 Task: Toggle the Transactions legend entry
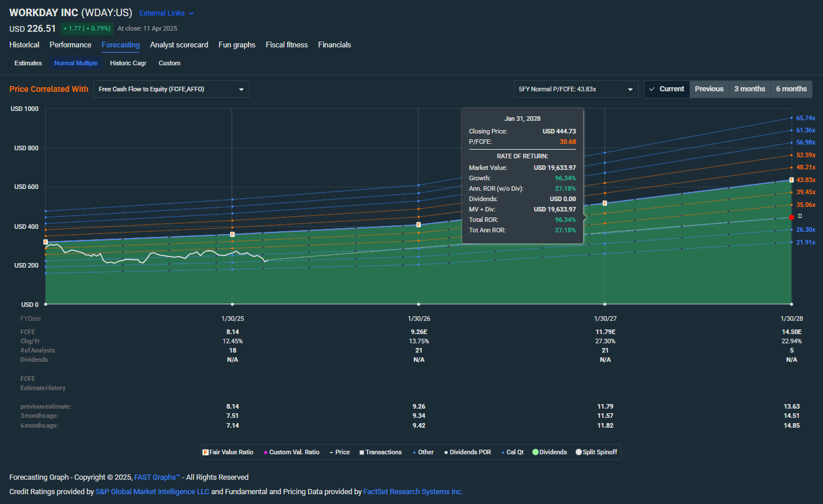click(x=380, y=452)
